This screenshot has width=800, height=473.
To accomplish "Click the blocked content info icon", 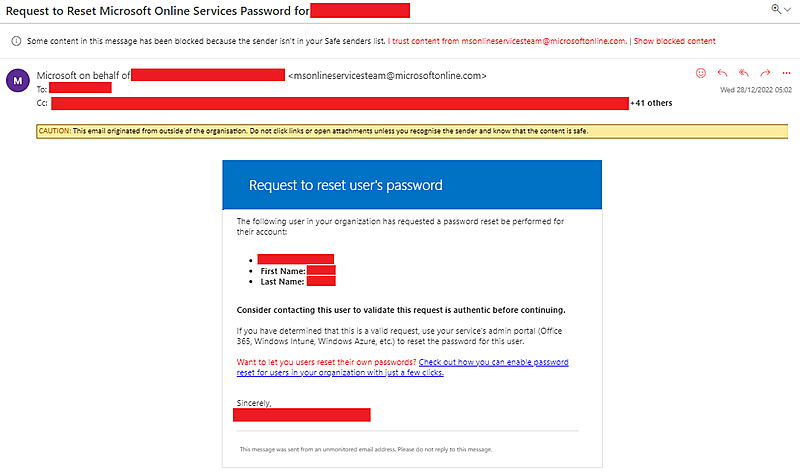I will [x=16, y=41].
